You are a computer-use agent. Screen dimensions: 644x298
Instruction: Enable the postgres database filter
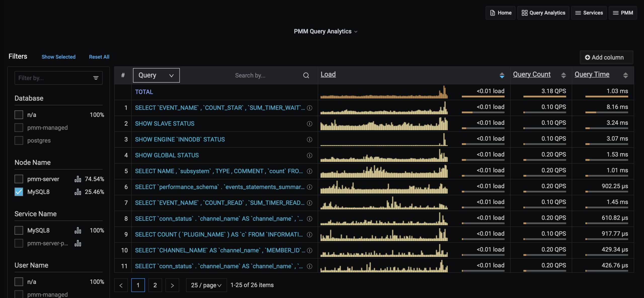(x=18, y=140)
